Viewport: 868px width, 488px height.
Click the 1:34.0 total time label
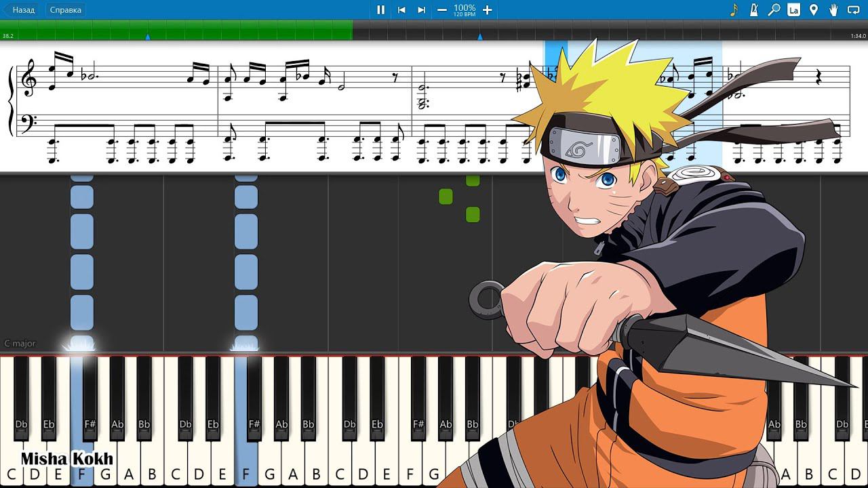tap(858, 36)
